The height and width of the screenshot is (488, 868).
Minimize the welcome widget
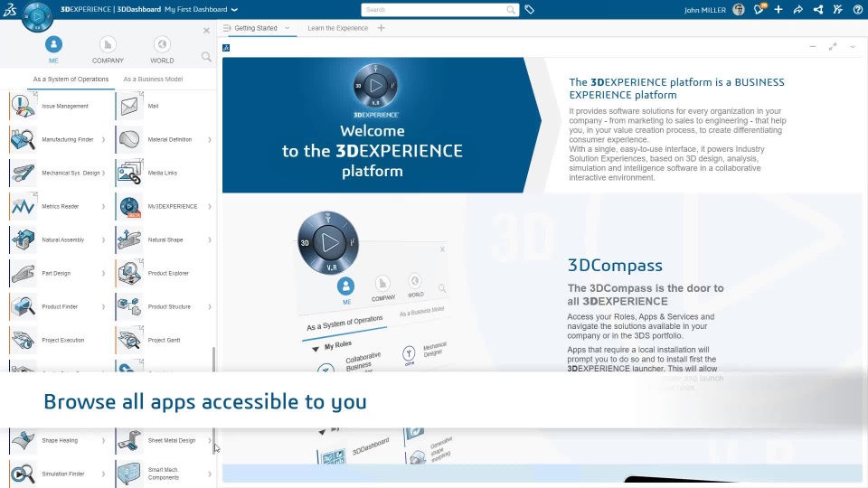point(813,47)
